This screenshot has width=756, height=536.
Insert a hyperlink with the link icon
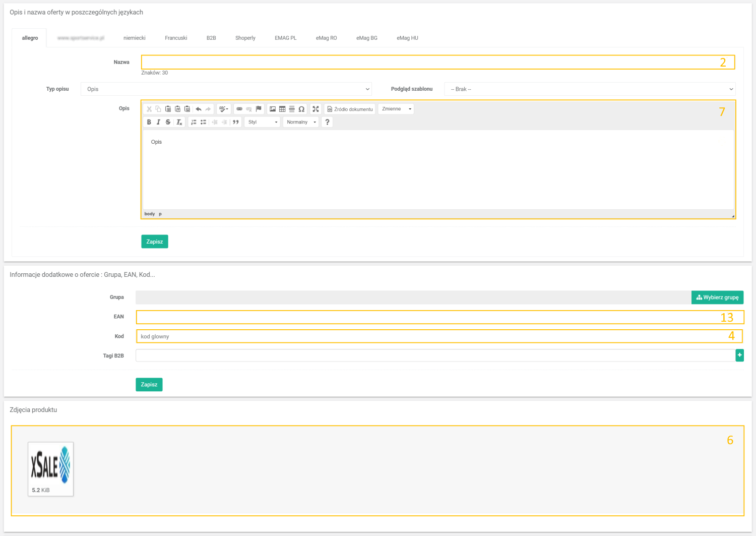pos(239,109)
